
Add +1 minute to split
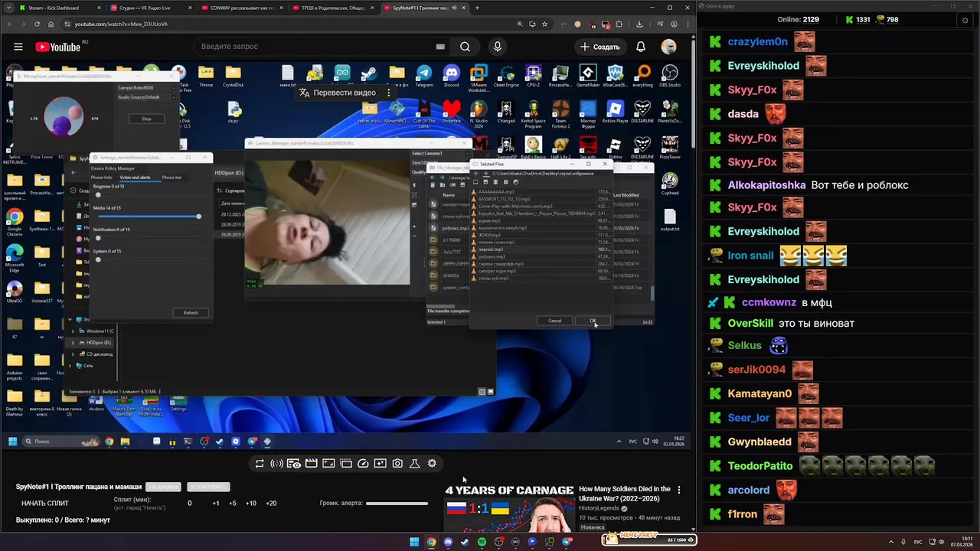216,504
